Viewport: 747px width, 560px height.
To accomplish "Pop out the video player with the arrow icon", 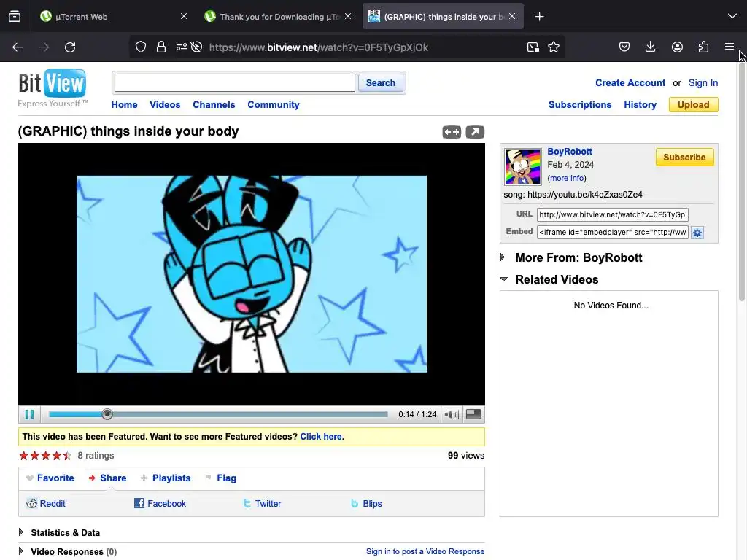I will (x=475, y=132).
